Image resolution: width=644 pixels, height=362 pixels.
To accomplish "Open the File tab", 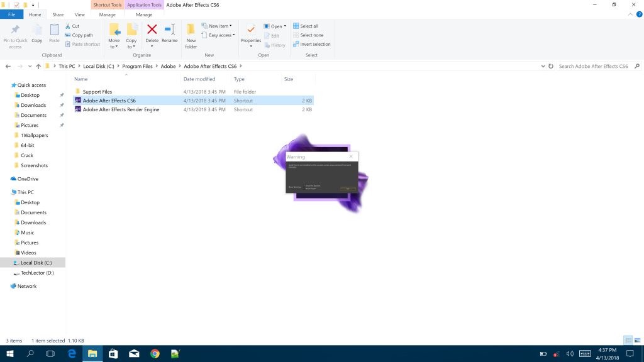I will (x=11, y=14).
